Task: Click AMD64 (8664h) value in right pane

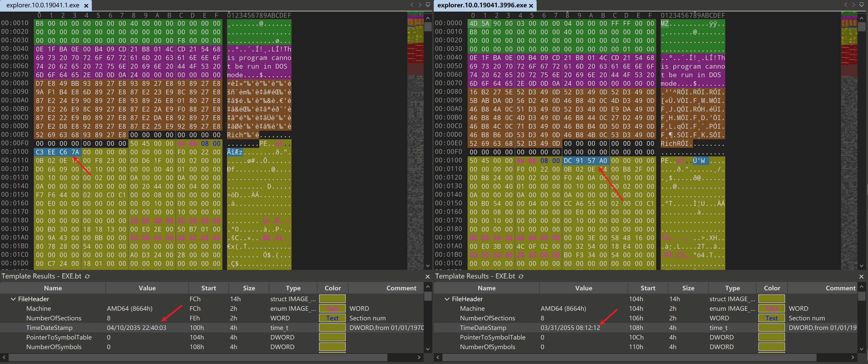Action: click(x=563, y=309)
